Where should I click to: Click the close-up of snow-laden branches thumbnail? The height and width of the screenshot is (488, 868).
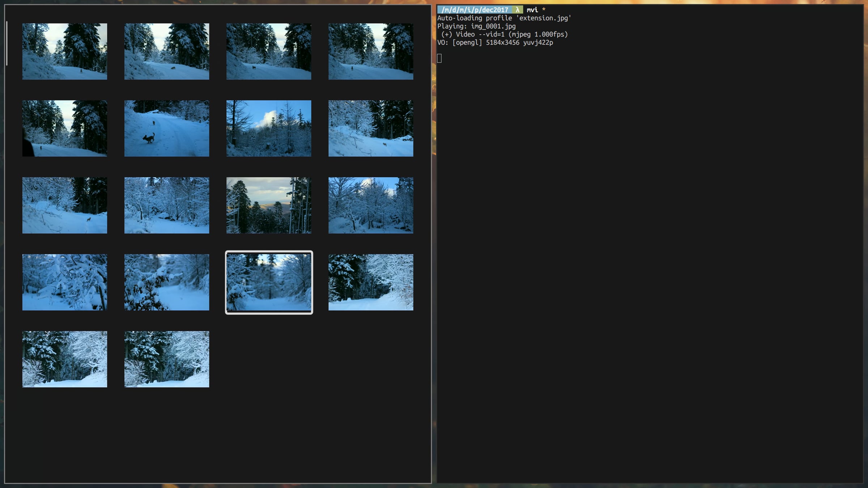(65, 282)
